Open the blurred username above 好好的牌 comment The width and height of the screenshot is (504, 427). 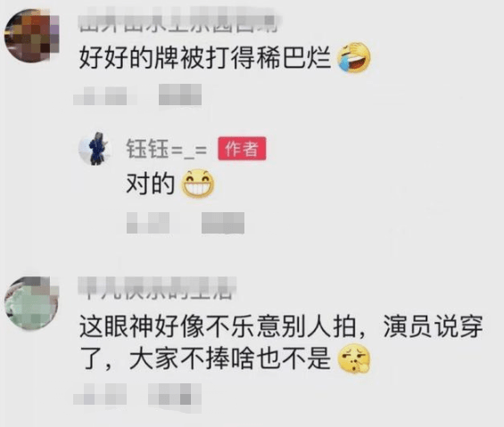178,21
